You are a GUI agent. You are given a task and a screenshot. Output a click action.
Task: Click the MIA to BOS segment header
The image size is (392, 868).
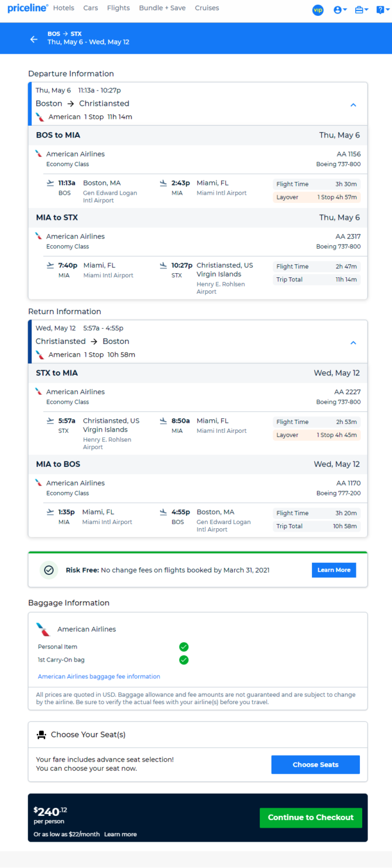point(198,464)
